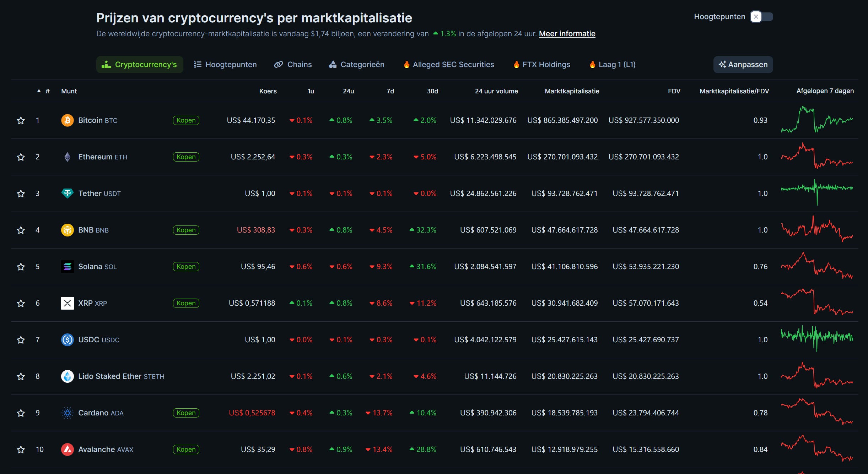The image size is (868, 474).
Task: Click the rank sort arrow above the # column
Action: (39, 91)
